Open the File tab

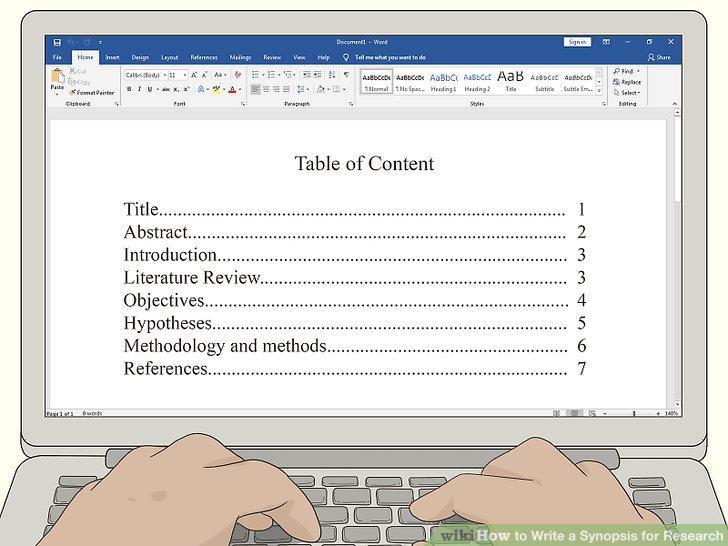coord(57,57)
